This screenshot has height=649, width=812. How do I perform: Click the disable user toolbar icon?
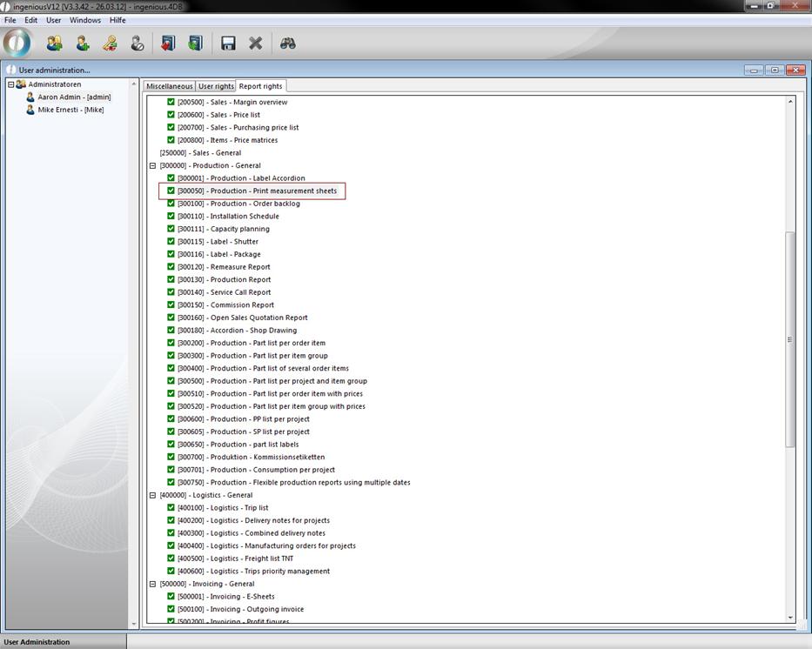(x=138, y=43)
